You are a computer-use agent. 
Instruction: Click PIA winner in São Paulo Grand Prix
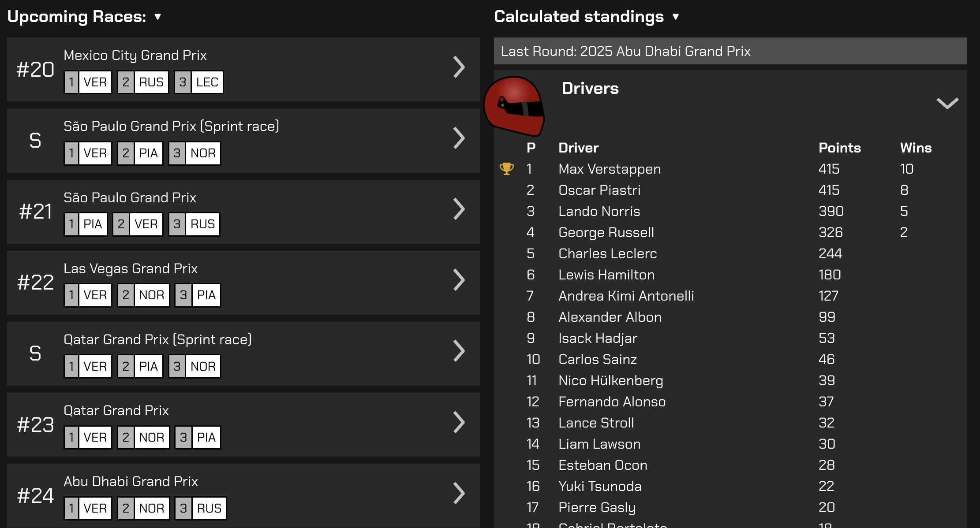[x=93, y=224]
